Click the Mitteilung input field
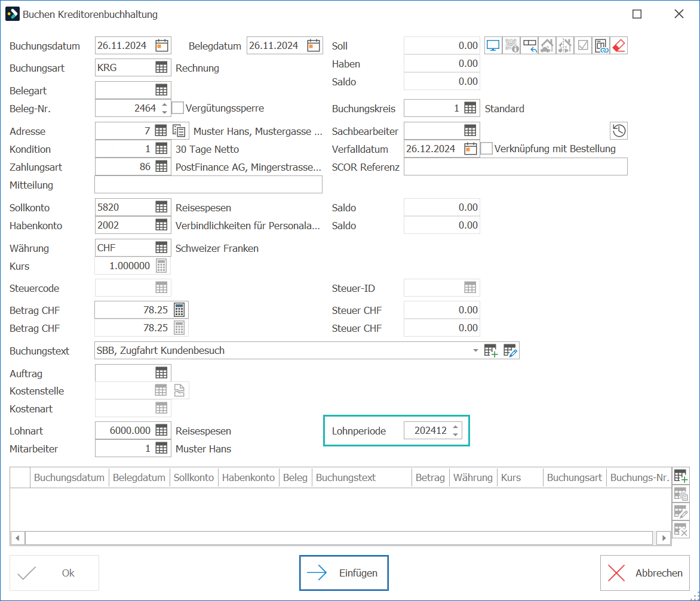Viewport: 700px width, 601px height. 208,185
